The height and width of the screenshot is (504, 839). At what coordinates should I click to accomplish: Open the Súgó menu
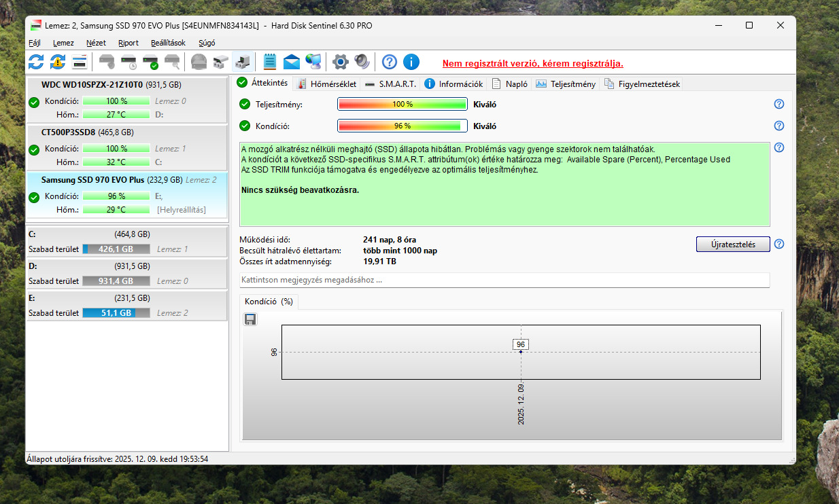click(x=207, y=43)
